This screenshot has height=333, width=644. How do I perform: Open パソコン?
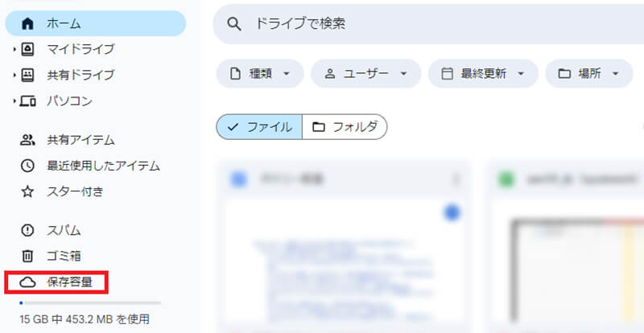(x=69, y=101)
